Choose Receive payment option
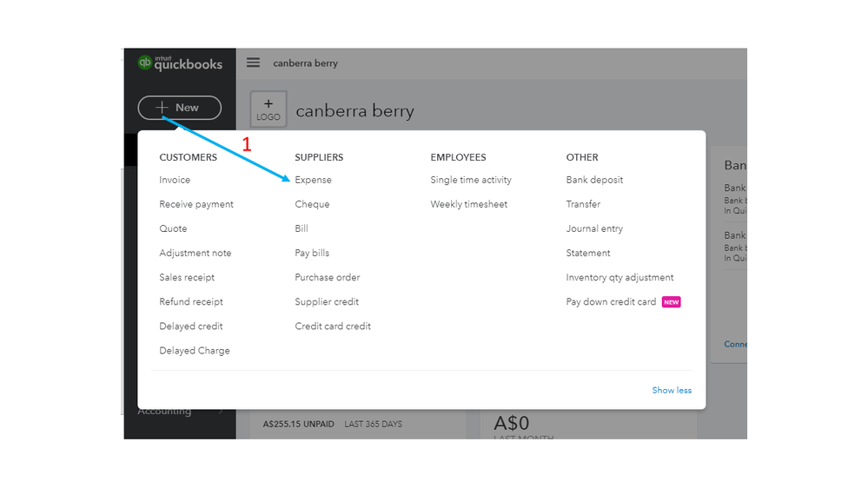The height and width of the screenshot is (488, 868). (196, 204)
